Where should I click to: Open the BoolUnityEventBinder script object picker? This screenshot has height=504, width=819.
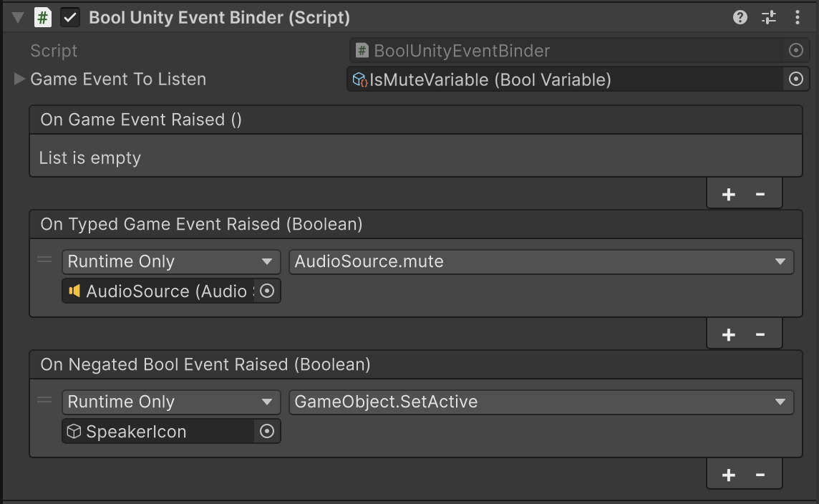[x=795, y=50]
